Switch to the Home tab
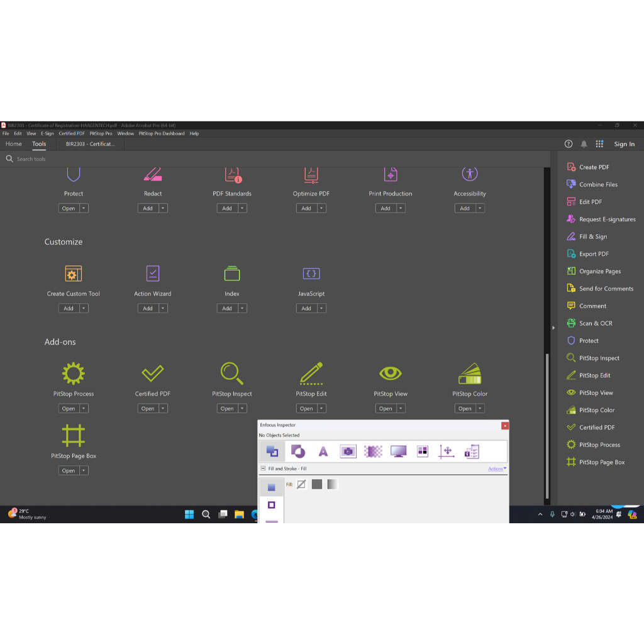The width and height of the screenshot is (644, 644). (14, 144)
